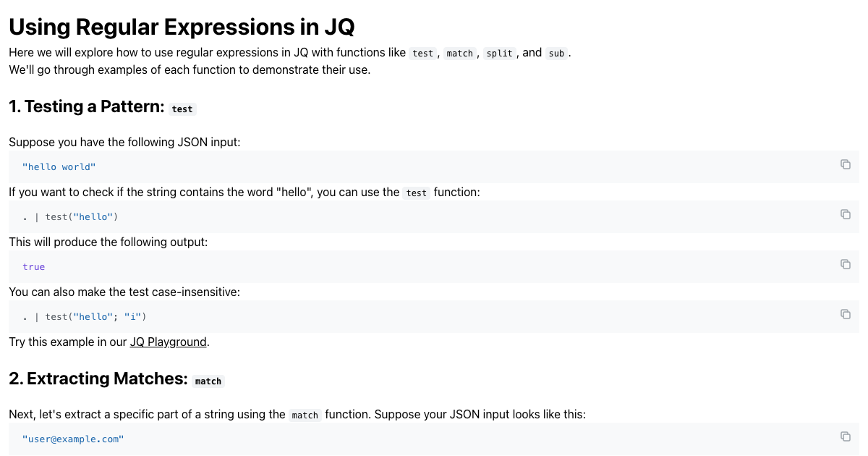The height and width of the screenshot is (456, 868).
Task: Copy the "hello world" JSON input snippet
Action: tap(845, 164)
